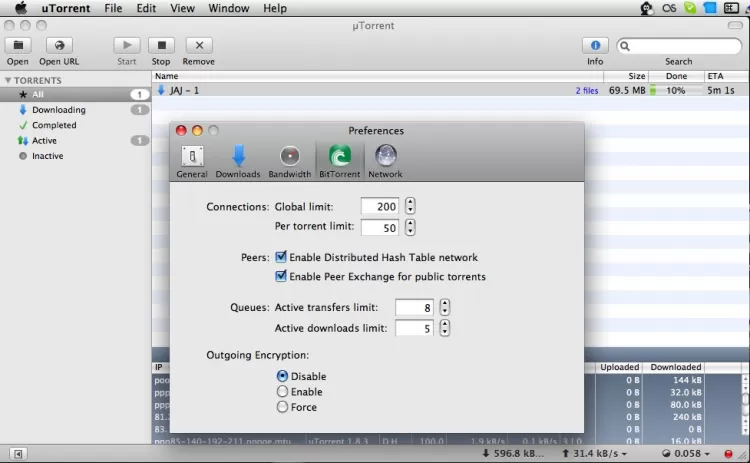Viewport: 750px width, 463px height.
Task: Select Completed in the sidebar
Action: click(x=76, y=125)
